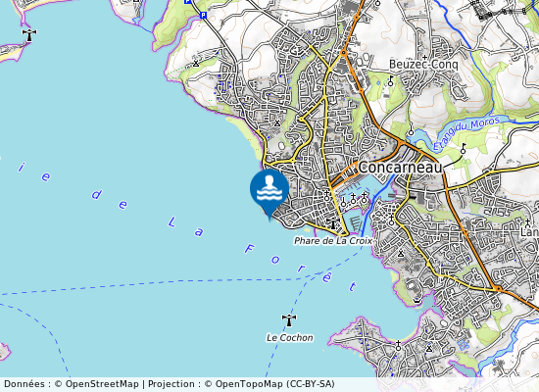Open the OpenTopoMap (CC-BY-SA) attribution link

tap(274, 384)
